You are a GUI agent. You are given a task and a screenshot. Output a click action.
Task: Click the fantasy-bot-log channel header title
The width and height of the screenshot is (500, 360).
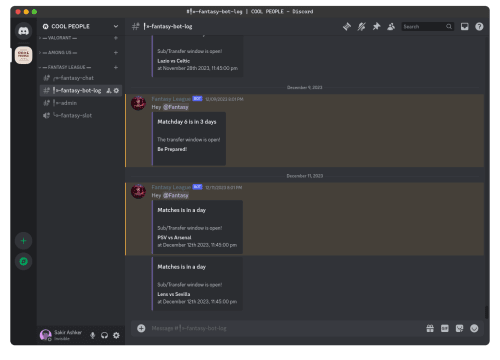168,27
